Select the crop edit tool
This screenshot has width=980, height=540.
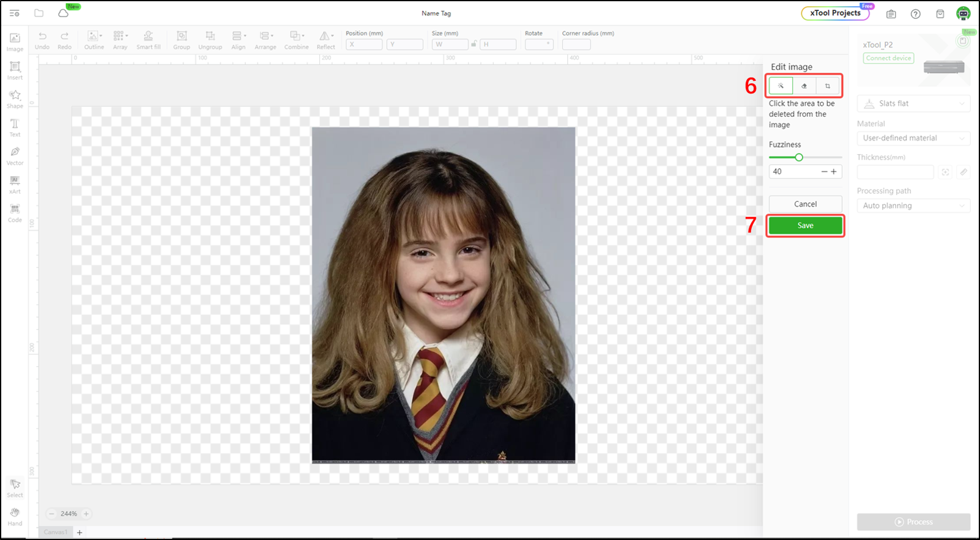[828, 86]
